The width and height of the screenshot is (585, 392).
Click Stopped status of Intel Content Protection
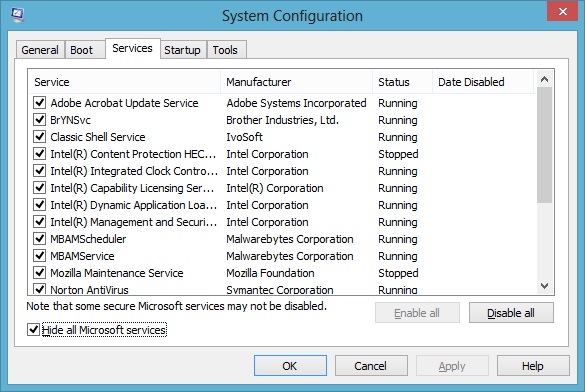(x=398, y=154)
